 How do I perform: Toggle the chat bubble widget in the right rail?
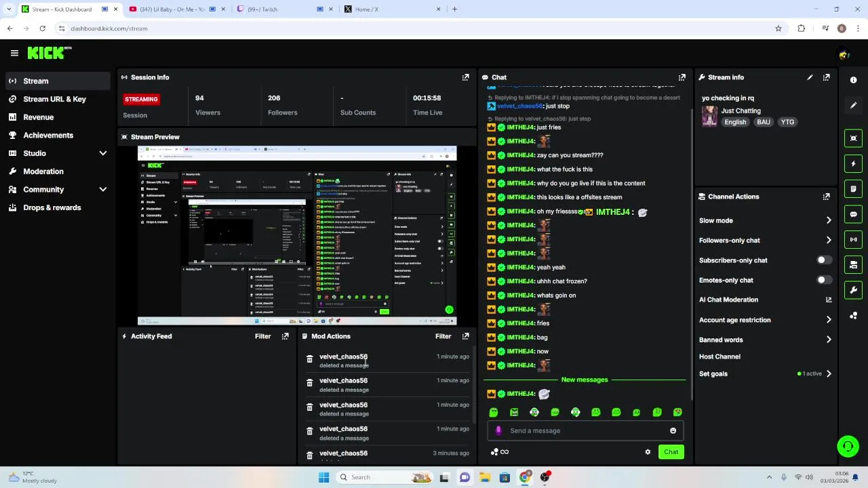coord(853,214)
